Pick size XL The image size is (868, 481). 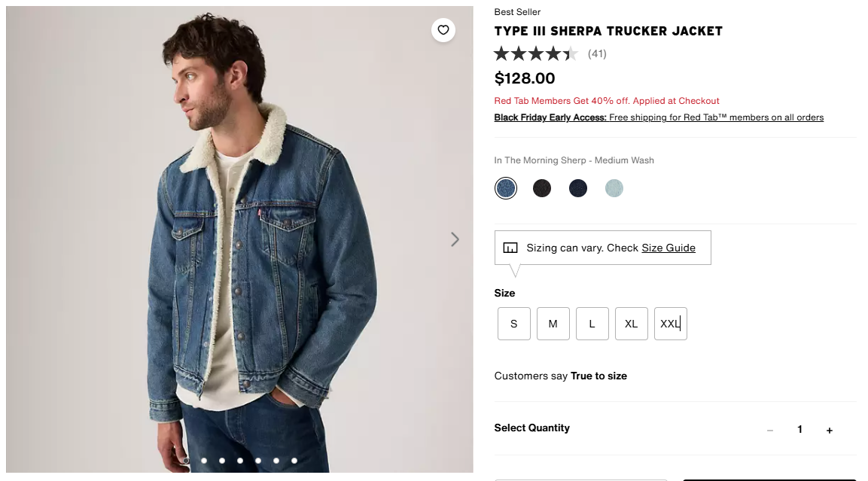[632, 324]
